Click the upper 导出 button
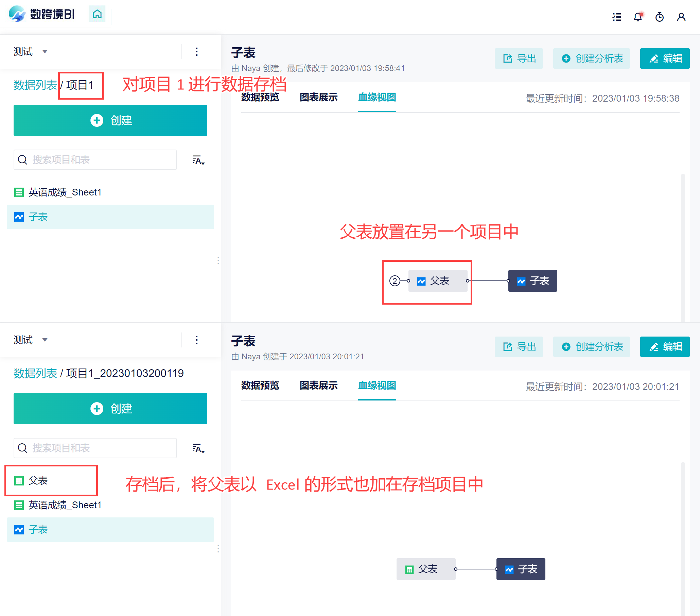The image size is (700, 616). [x=519, y=58]
